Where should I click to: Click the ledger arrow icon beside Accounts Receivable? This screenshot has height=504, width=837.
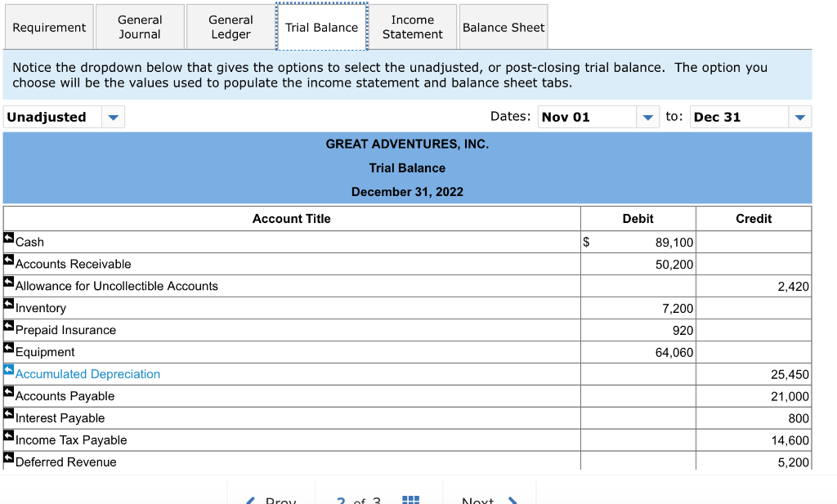pos(8,260)
